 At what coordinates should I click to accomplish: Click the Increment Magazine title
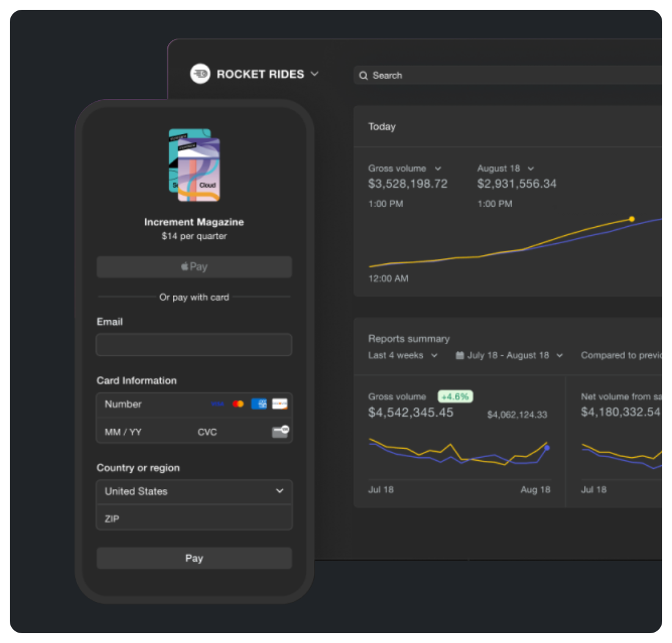pos(194,222)
